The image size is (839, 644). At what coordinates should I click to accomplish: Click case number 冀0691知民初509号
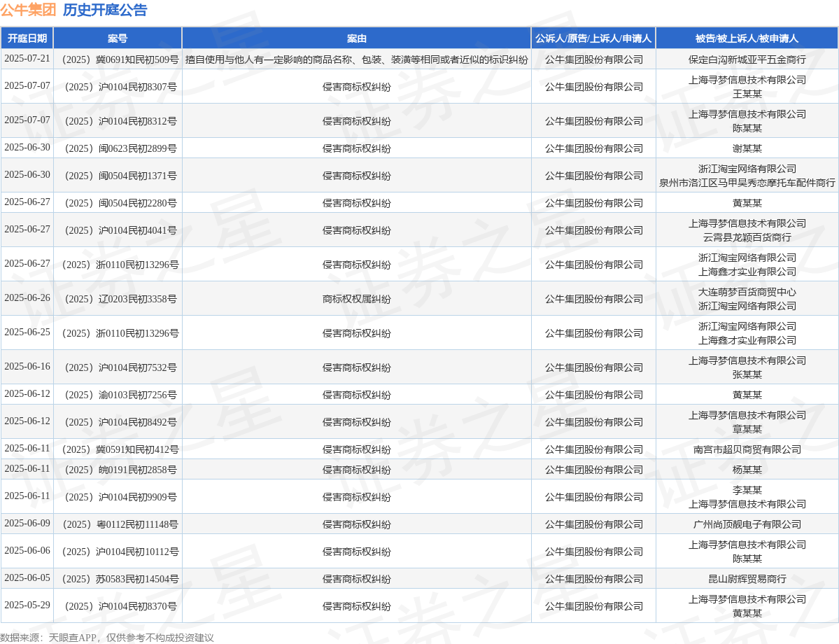[x=120, y=59]
